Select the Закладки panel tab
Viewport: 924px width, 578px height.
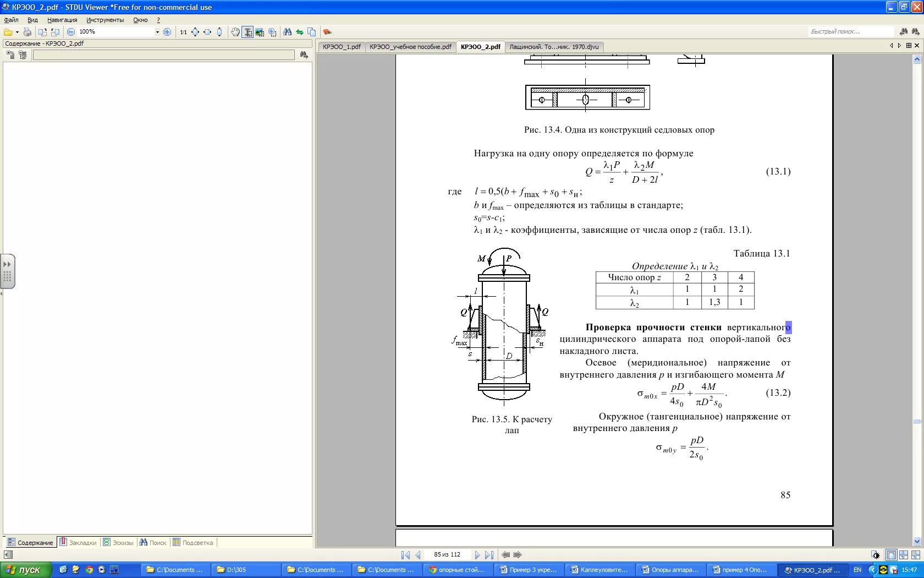click(x=78, y=543)
